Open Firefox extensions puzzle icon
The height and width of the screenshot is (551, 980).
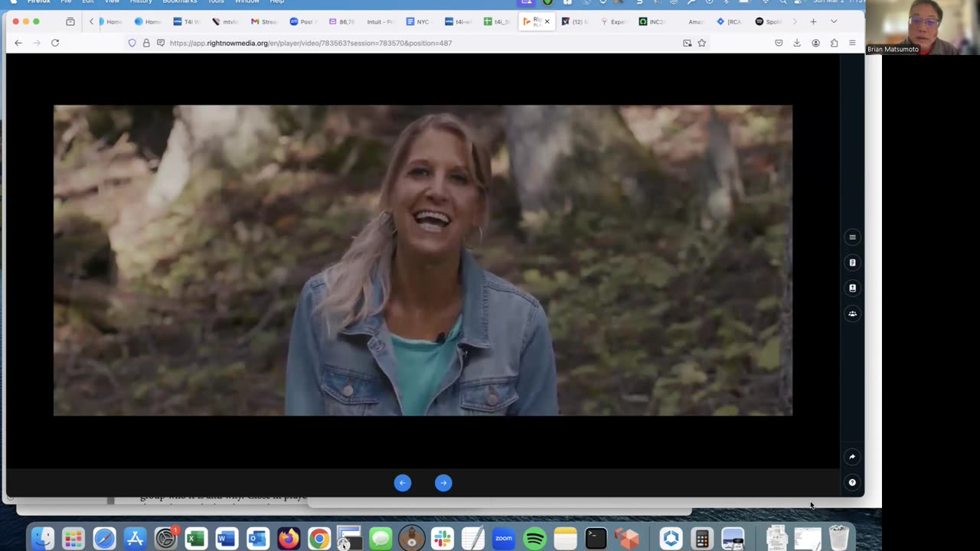click(x=834, y=43)
